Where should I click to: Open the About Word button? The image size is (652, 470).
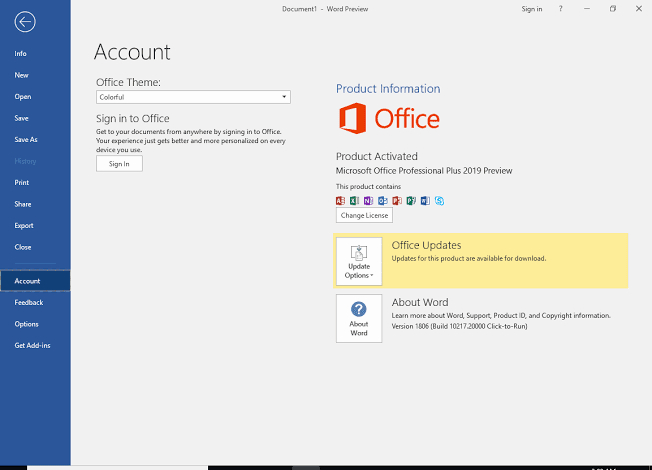coord(359,319)
